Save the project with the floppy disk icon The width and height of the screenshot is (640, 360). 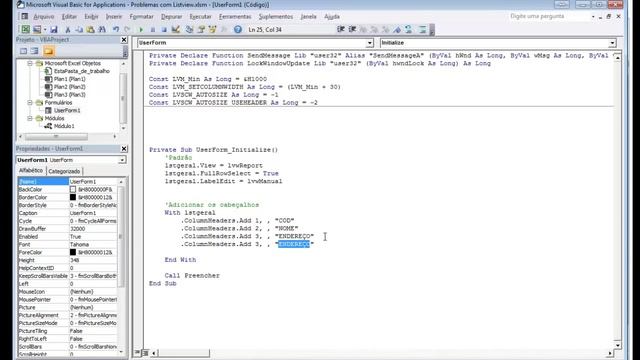tap(54, 29)
